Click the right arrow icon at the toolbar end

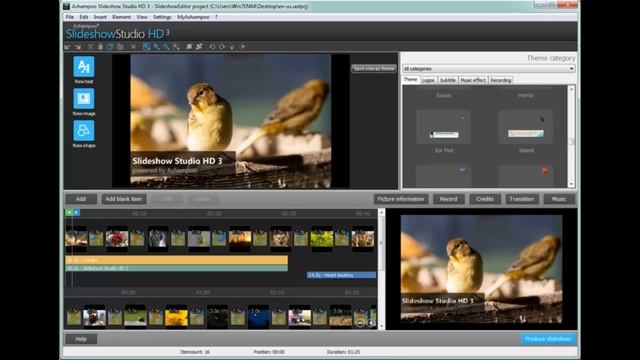point(242,47)
